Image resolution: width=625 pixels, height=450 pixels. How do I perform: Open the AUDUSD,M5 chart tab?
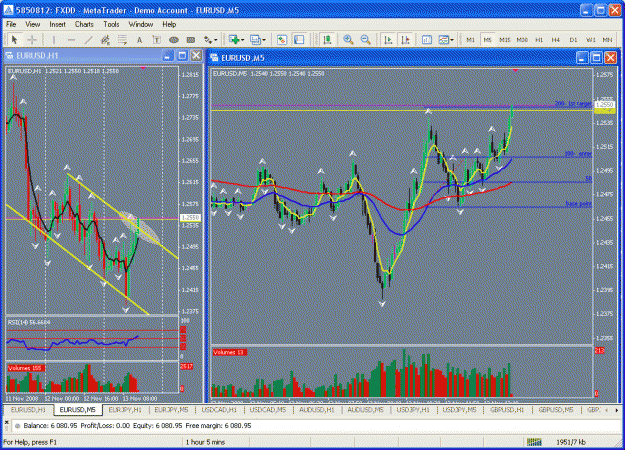365,410
